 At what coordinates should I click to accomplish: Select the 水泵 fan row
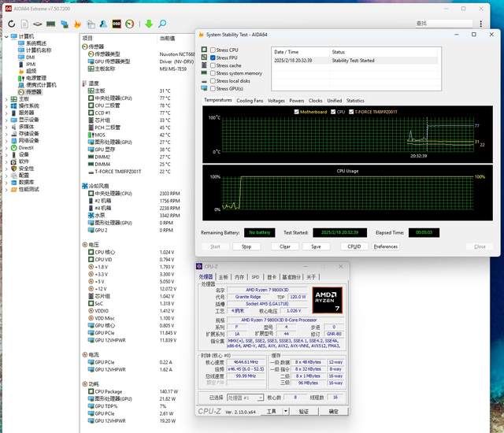(135, 215)
